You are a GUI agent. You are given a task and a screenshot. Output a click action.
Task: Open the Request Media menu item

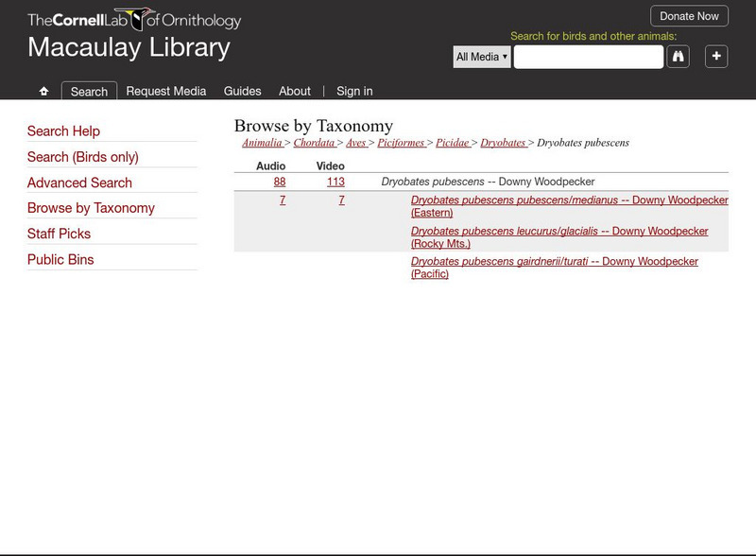(x=166, y=91)
